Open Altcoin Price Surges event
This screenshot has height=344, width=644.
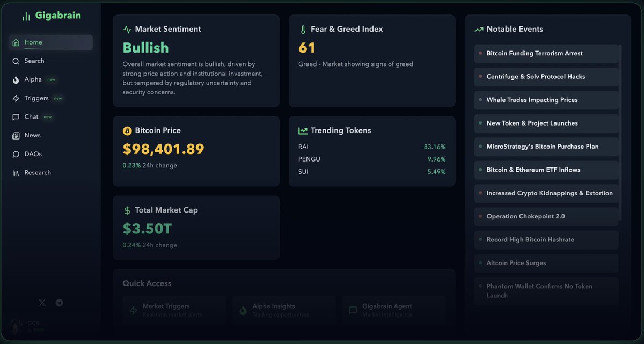pos(546,264)
